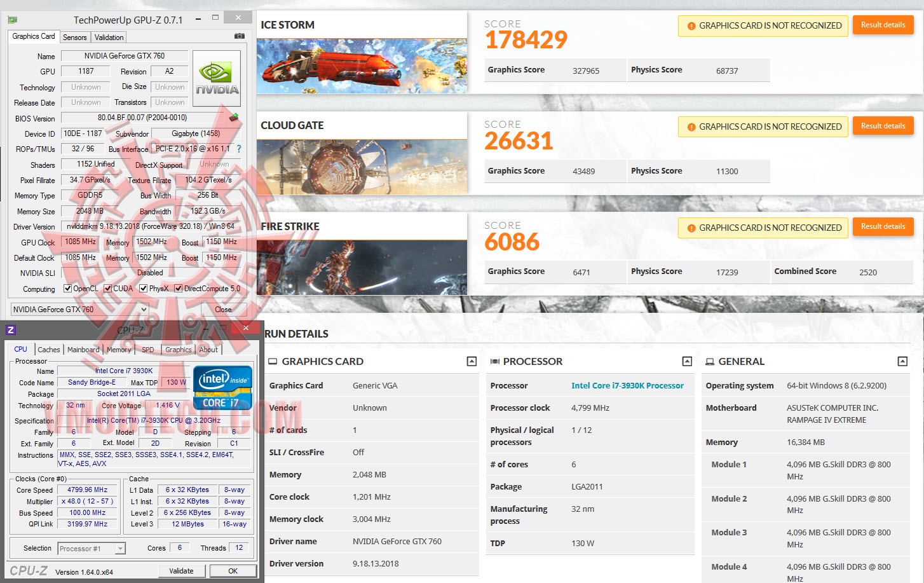Click the Device ID field 10DE - 1187

click(83, 134)
